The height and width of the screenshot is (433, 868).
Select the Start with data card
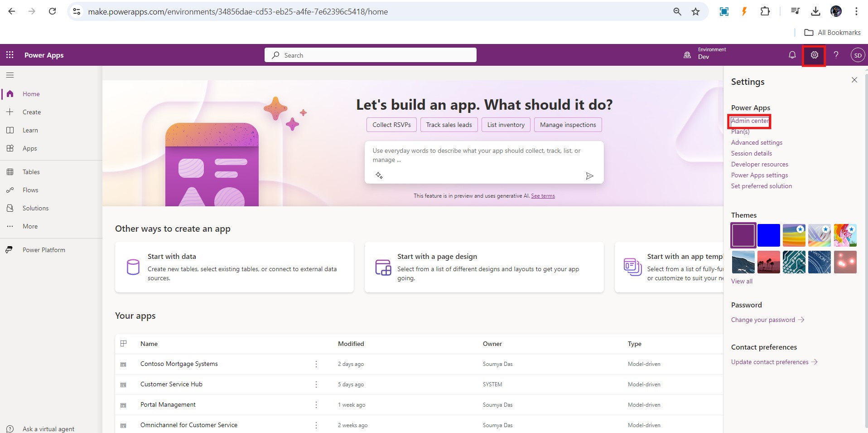click(x=234, y=267)
